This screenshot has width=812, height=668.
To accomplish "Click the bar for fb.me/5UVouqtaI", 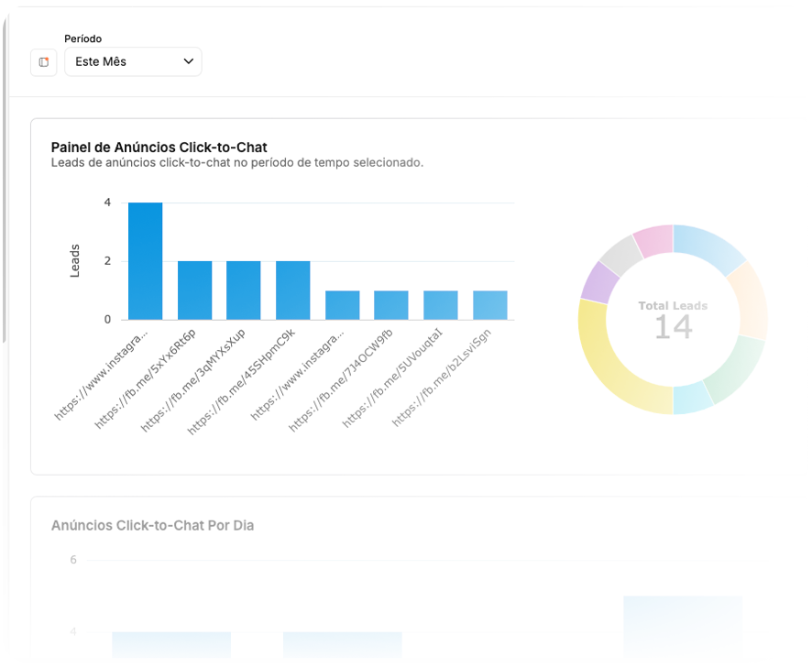I will click(x=442, y=305).
